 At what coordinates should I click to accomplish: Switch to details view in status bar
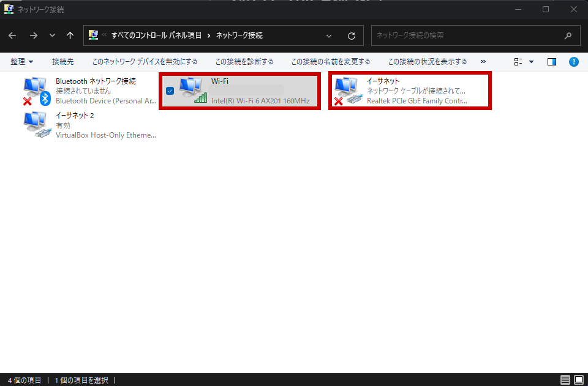point(565,380)
